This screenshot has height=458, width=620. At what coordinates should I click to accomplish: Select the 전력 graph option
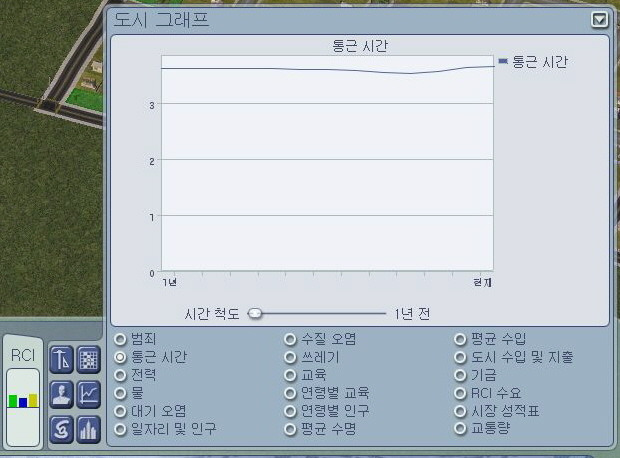click(120, 375)
